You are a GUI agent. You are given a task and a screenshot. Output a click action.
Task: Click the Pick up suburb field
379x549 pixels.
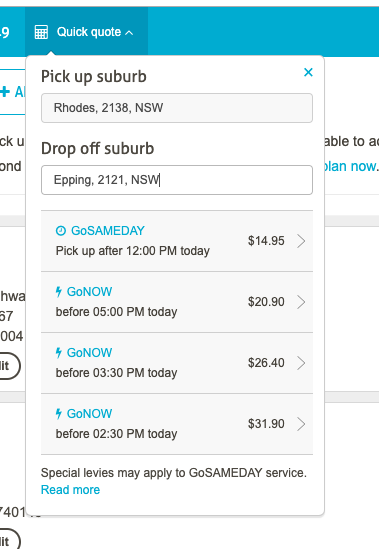tap(177, 108)
